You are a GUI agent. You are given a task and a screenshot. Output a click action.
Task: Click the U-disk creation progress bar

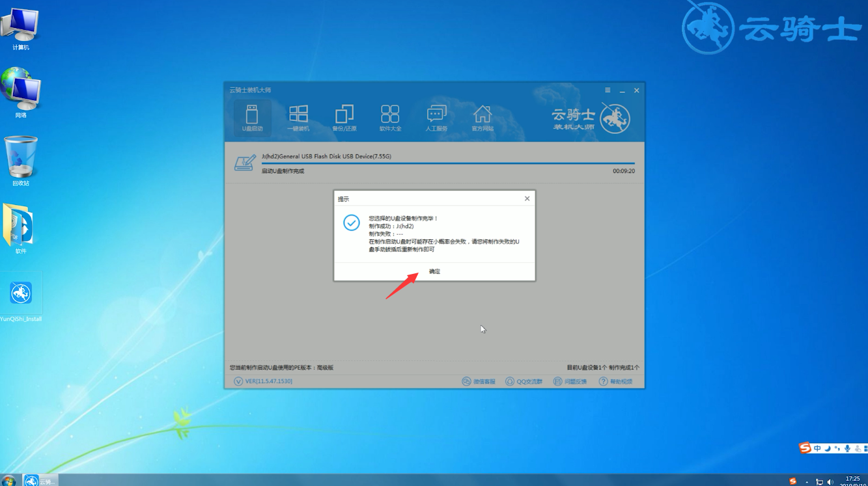pos(448,163)
